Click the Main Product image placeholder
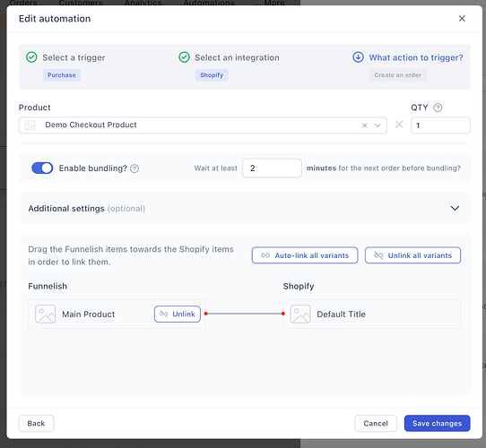Image resolution: width=486 pixels, height=448 pixels. coord(45,314)
